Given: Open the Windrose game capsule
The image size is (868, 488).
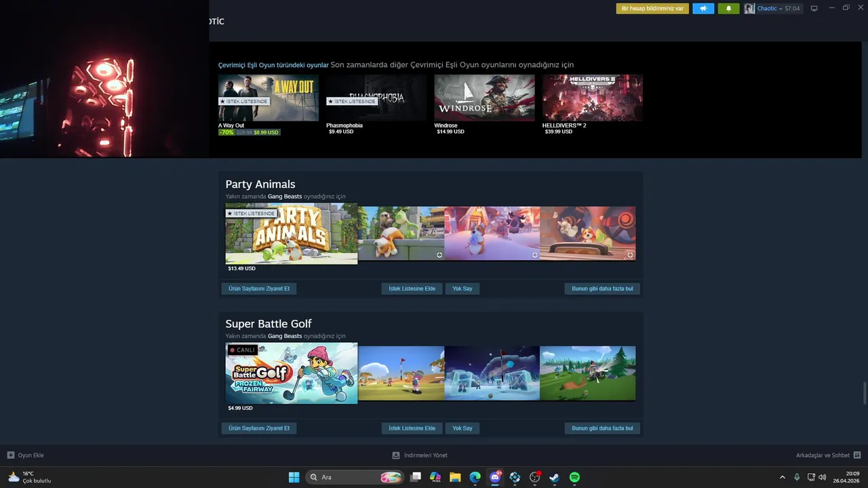Looking at the screenshot, I should pyautogui.click(x=484, y=98).
